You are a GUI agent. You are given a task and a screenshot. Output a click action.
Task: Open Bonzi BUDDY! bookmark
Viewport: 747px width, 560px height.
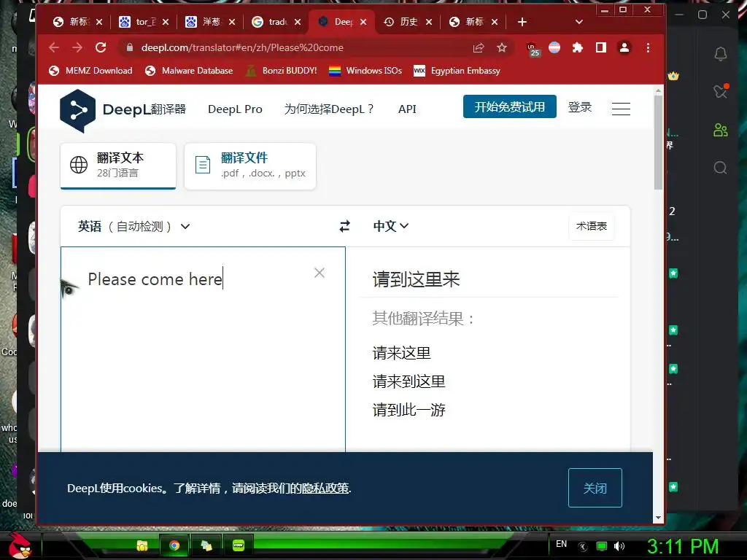click(x=281, y=71)
